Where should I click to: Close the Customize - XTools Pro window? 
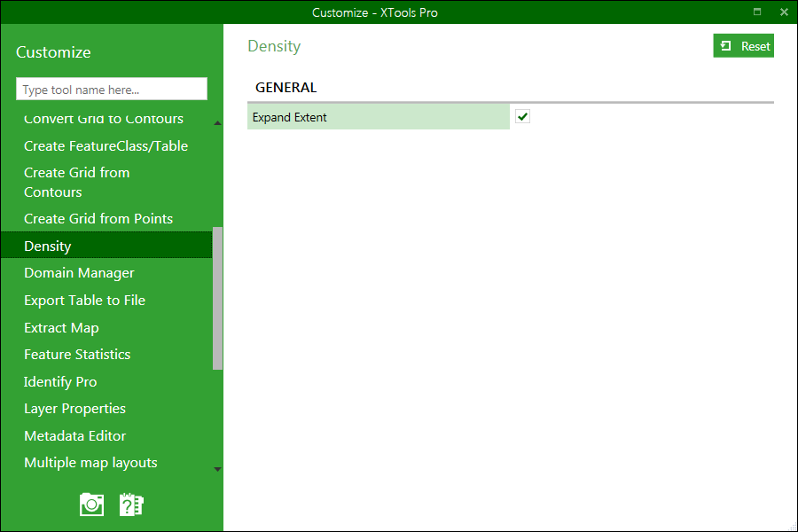pos(784,12)
